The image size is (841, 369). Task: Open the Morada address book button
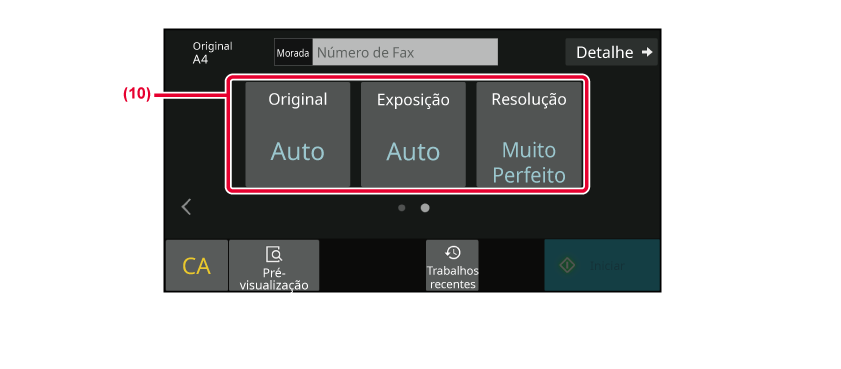[x=293, y=52]
